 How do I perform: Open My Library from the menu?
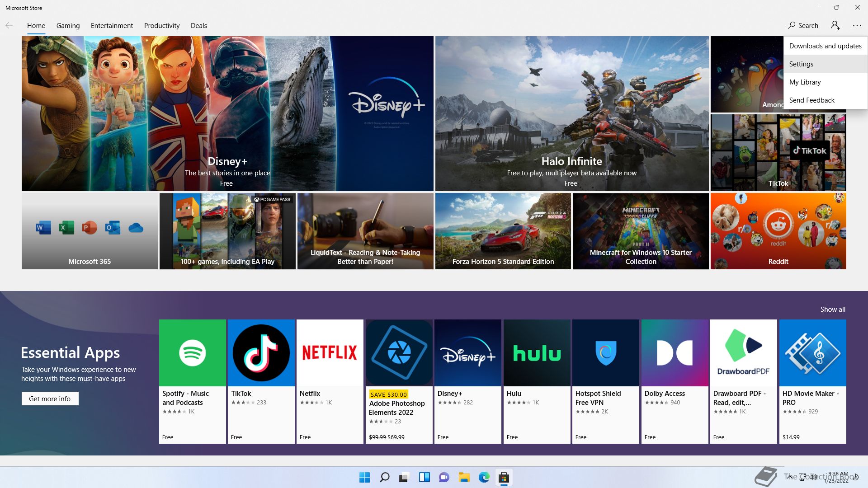826,82
